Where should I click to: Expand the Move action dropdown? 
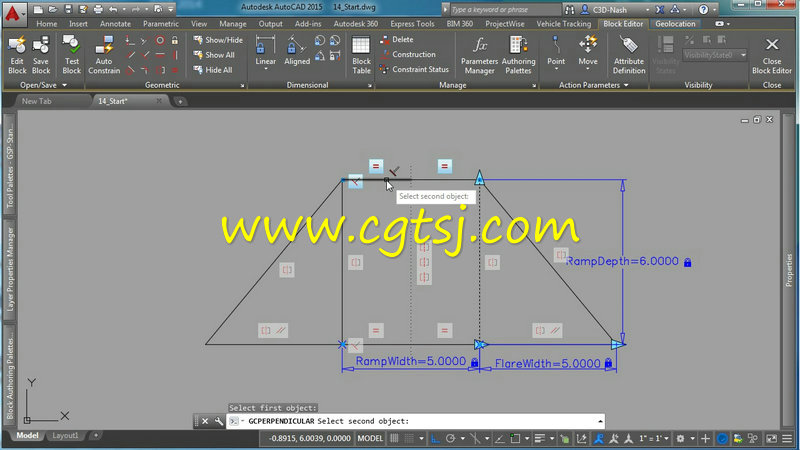(588, 69)
